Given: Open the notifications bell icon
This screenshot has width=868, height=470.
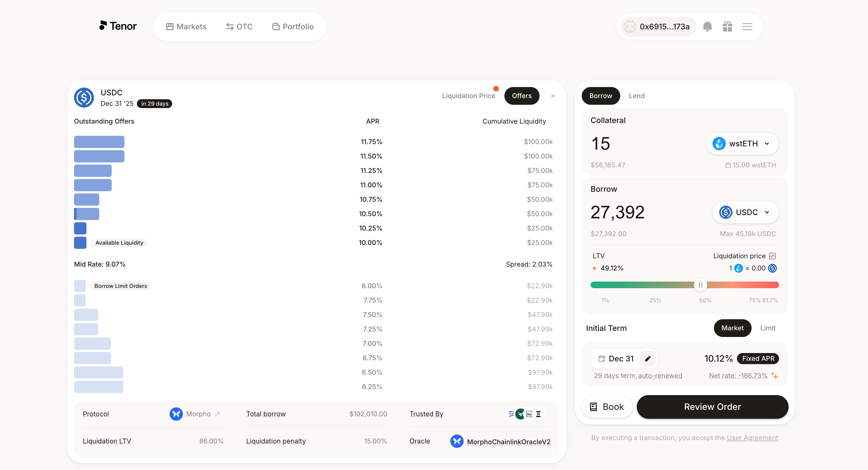Looking at the screenshot, I should click(708, 26).
